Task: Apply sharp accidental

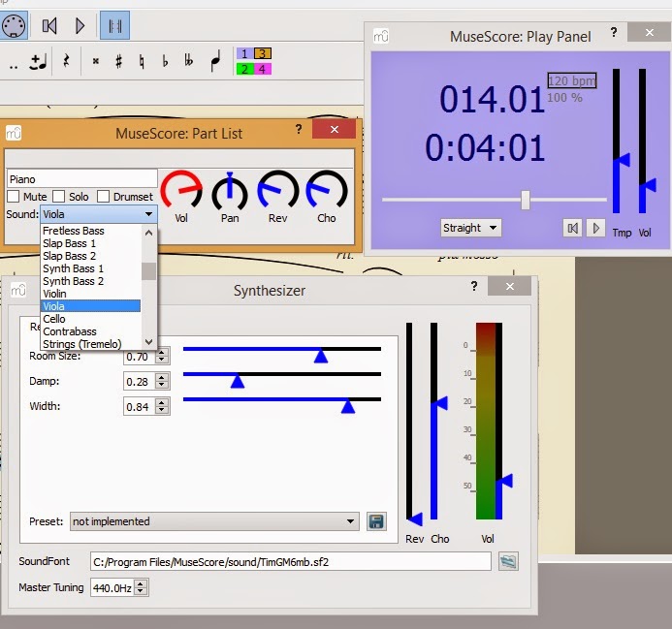Action: coord(118,61)
